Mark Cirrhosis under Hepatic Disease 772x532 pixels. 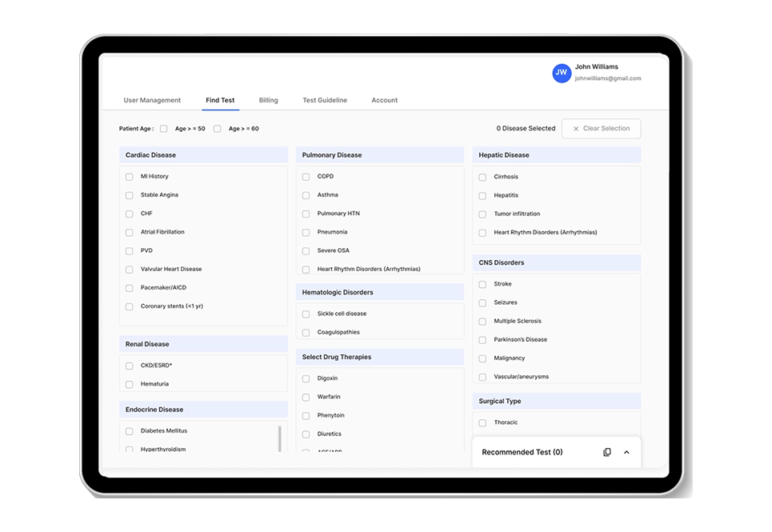[x=482, y=177]
